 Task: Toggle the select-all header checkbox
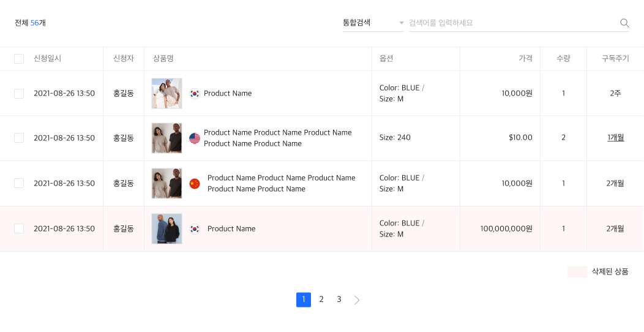[x=19, y=59]
